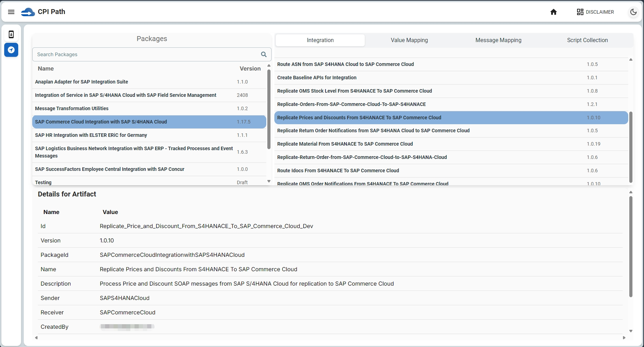Select Message Transformation Utilities package

[x=149, y=108]
